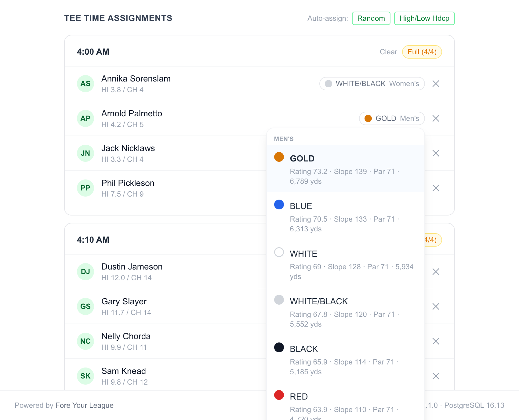The image size is (519, 420).
Task: Remove Sam Knead with the X icon
Action: pos(436,376)
